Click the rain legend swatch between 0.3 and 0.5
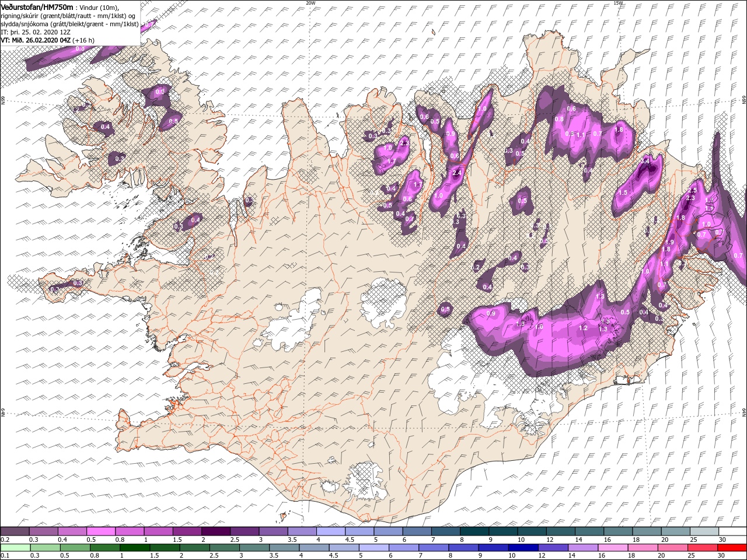 click(x=46, y=548)
